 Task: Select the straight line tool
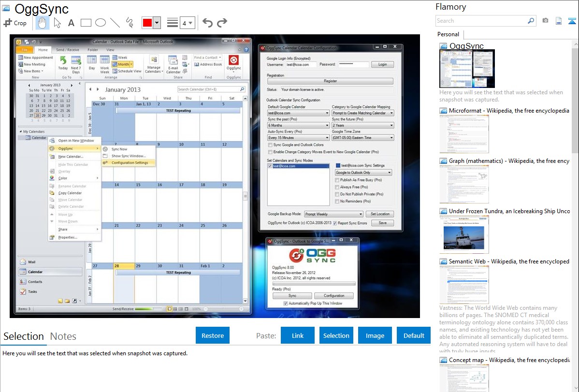tap(115, 23)
